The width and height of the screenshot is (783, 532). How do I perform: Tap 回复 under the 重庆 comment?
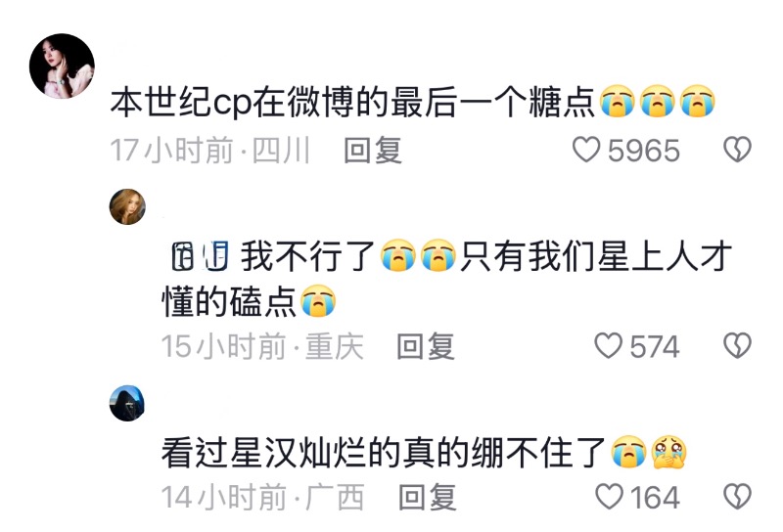pos(426,346)
